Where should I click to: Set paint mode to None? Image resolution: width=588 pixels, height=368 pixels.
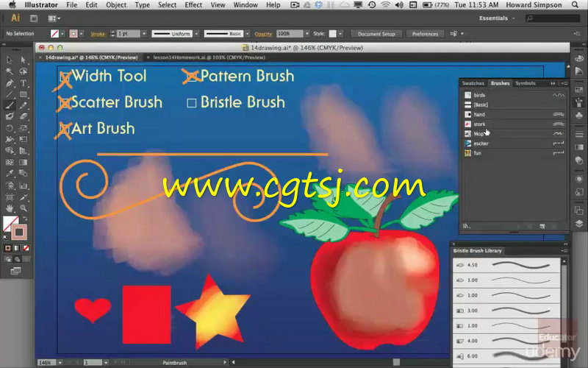(26, 248)
